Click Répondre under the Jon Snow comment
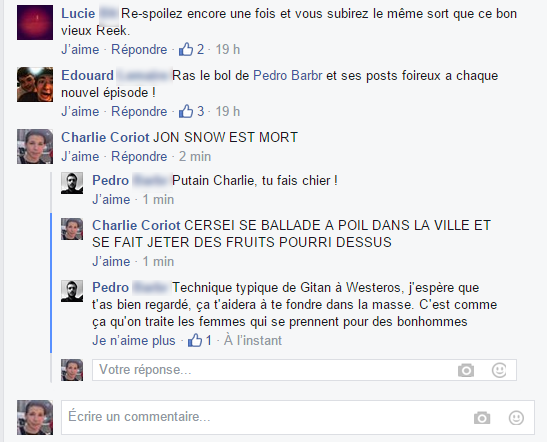 click(139, 157)
